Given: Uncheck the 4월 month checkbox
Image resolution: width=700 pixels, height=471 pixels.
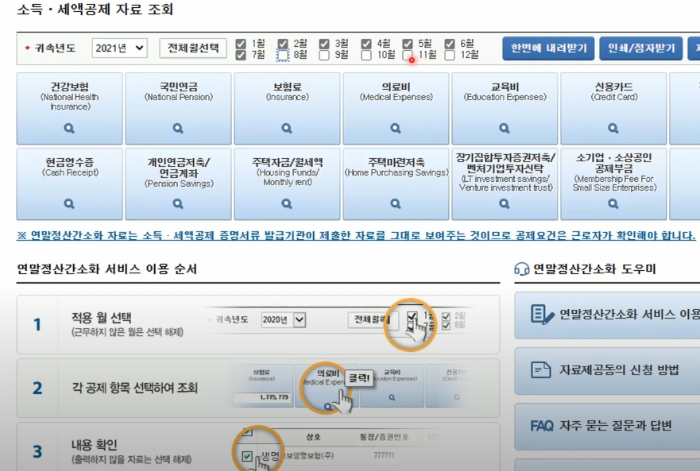Looking at the screenshot, I should [366, 44].
